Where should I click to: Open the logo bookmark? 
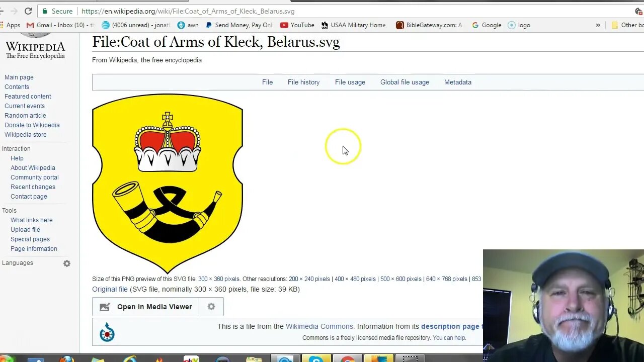(519, 25)
